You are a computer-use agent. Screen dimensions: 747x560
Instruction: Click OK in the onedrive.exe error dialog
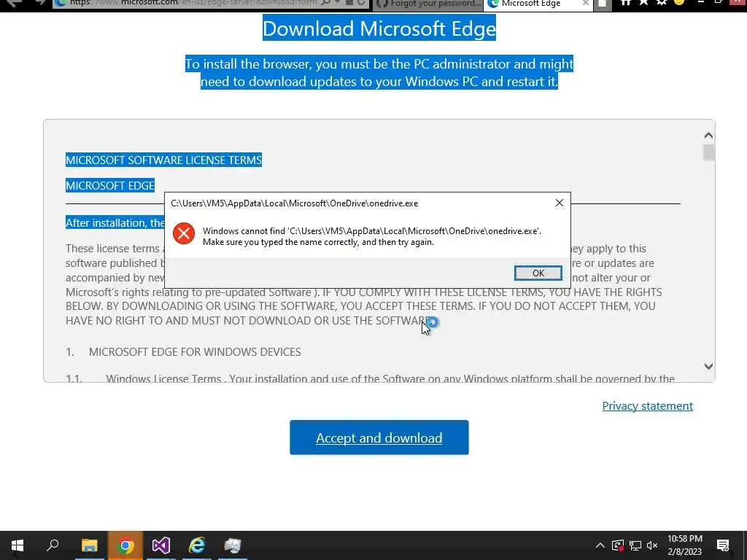point(538,273)
